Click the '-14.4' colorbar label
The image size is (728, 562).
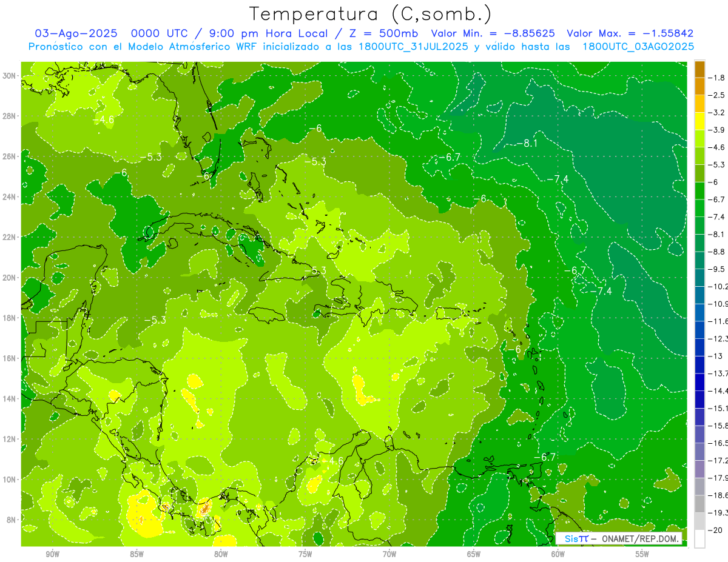(719, 391)
